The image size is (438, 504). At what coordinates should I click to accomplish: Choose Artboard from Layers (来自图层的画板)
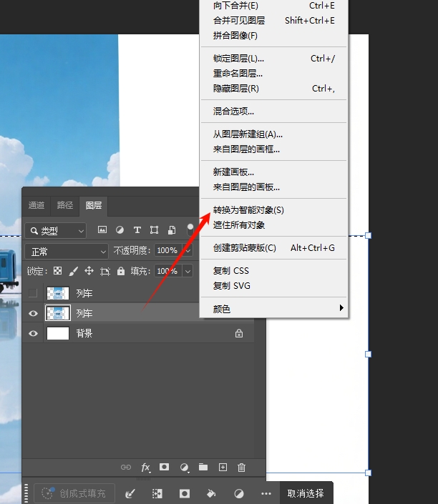273,187
